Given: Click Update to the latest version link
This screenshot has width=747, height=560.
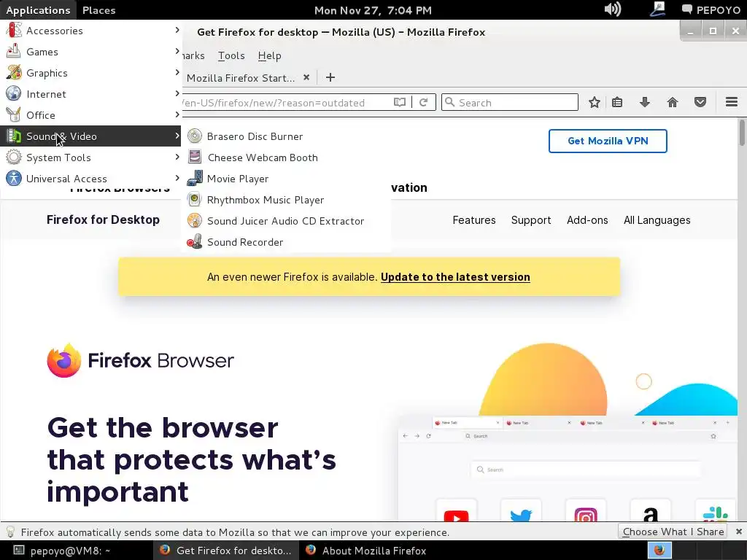Looking at the screenshot, I should click(x=455, y=277).
